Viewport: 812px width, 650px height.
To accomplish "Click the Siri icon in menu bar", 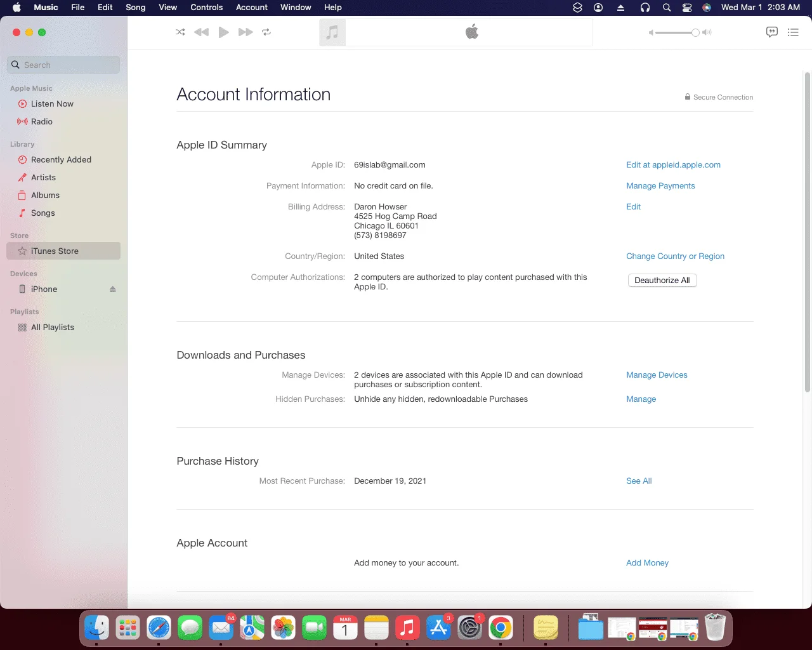I will [x=707, y=8].
